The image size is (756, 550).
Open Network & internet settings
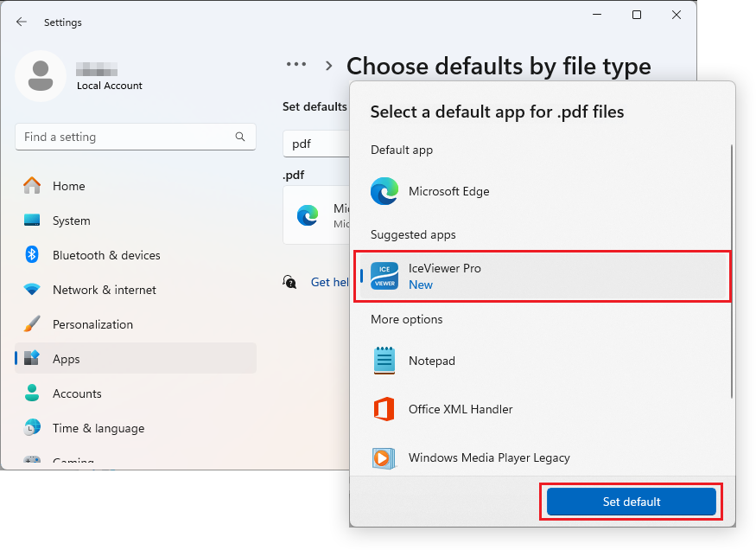(136, 290)
